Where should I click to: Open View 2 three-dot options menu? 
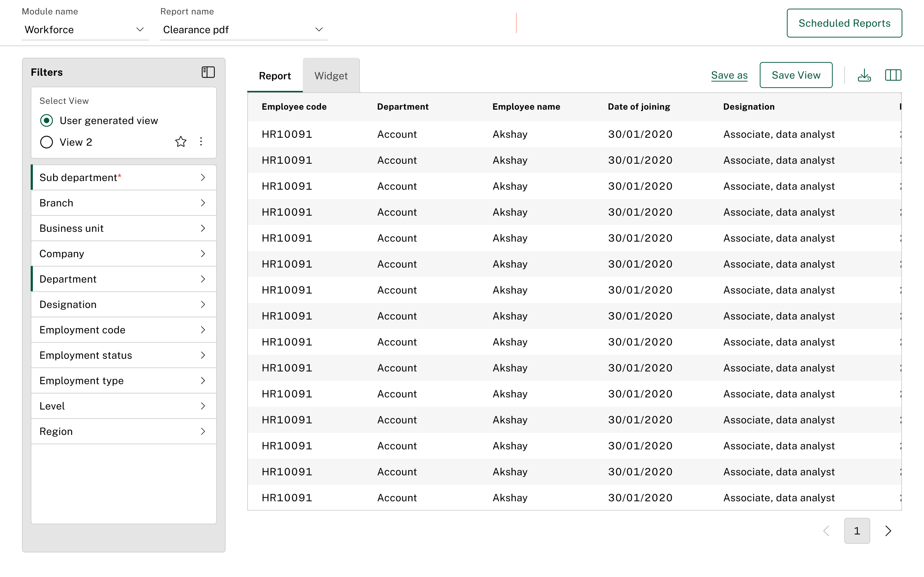tap(201, 142)
